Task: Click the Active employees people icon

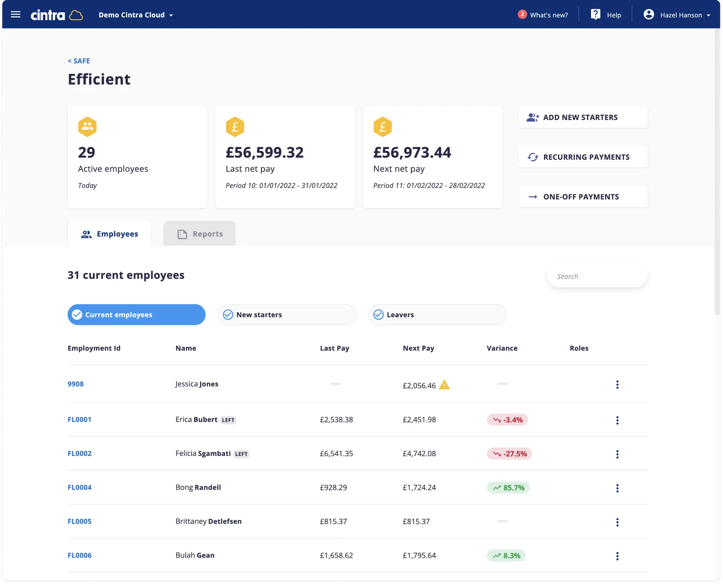Action: [x=87, y=126]
